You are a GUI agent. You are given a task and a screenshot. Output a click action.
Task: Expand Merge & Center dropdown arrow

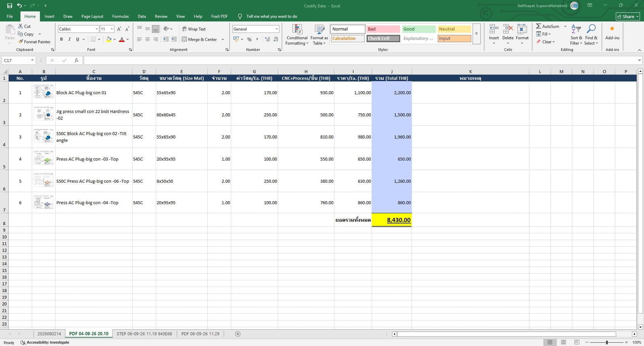click(x=223, y=39)
